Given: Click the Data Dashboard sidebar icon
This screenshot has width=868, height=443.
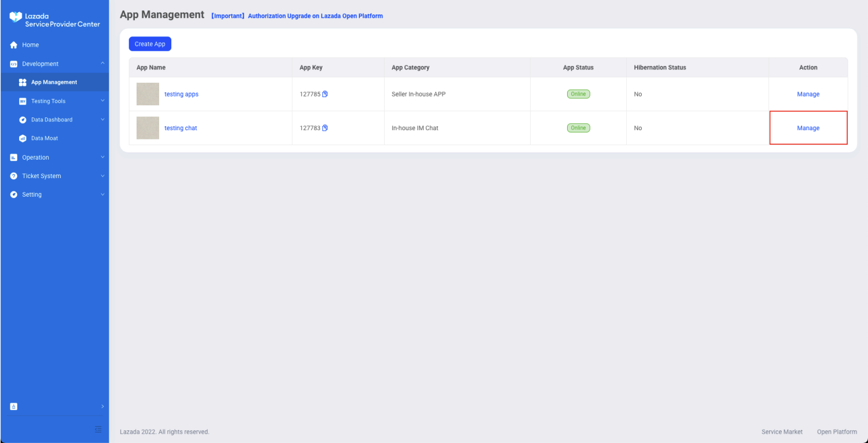Looking at the screenshot, I should click(x=23, y=120).
